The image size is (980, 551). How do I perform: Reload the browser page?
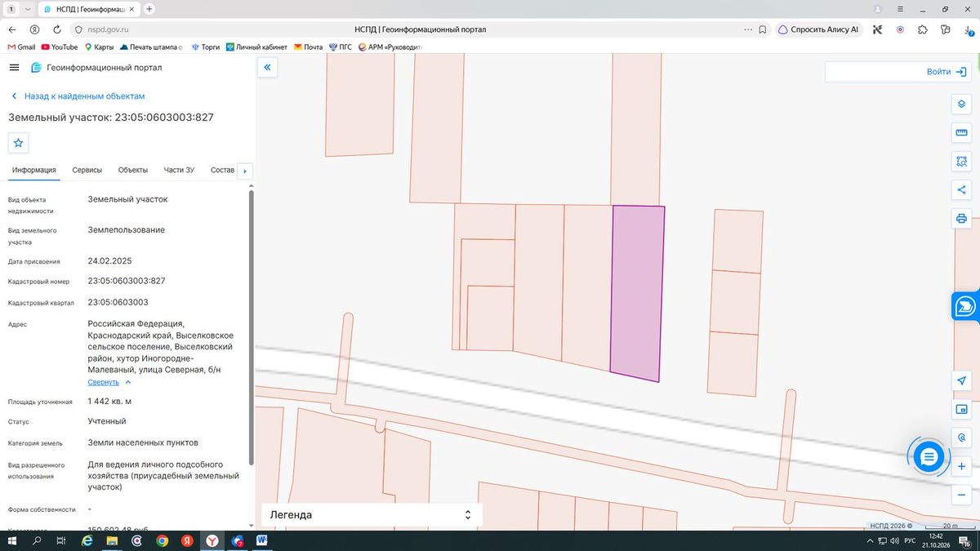point(56,29)
